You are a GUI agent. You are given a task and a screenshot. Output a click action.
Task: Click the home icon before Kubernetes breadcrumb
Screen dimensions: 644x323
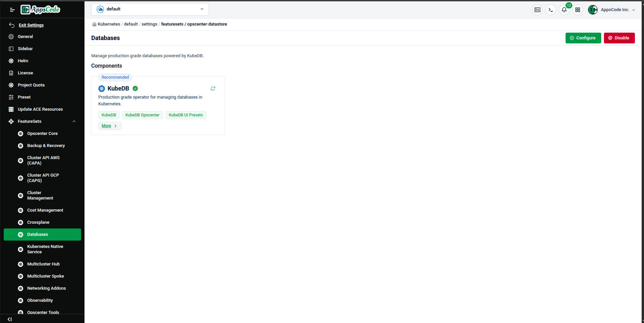[95, 24]
